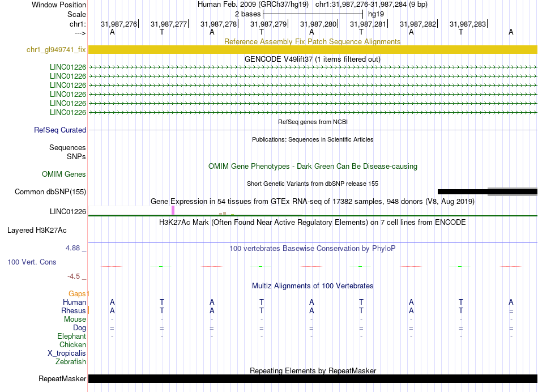Viewport: 538px width, 392px height.
Task: Open the RefSeq Curated track label
Action: (x=59, y=130)
